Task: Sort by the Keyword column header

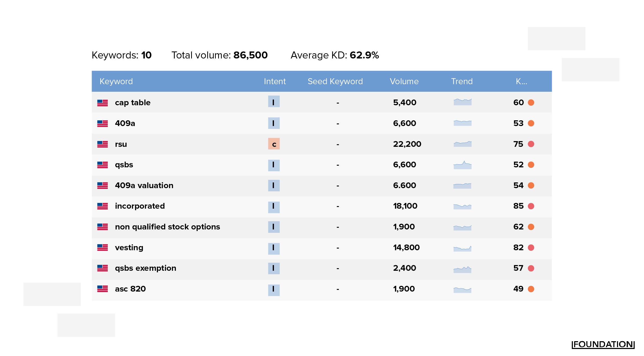Action: coord(116,81)
